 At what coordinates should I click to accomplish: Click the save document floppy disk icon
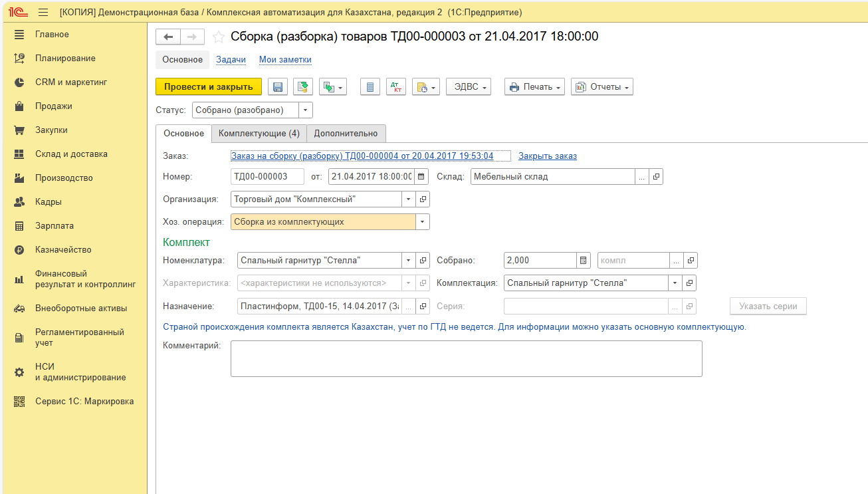pos(278,87)
